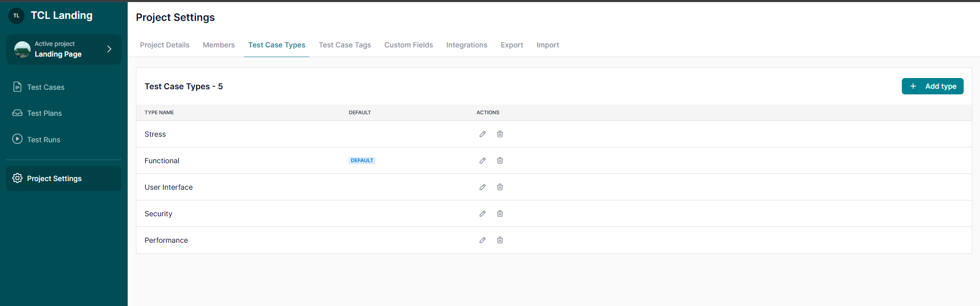Click the Landing Page project name
Image resolution: width=980 pixels, height=306 pixels.
point(58,54)
